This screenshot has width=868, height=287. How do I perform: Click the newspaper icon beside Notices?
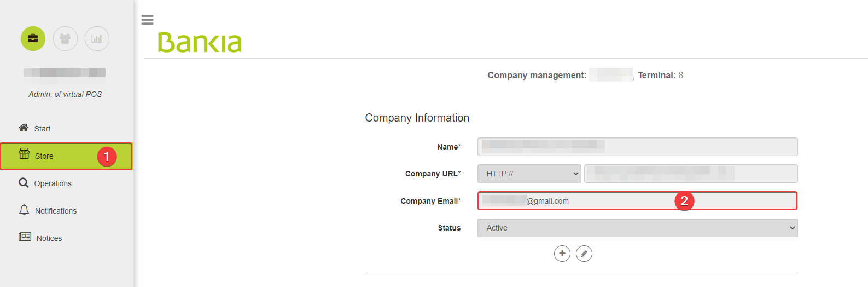click(x=25, y=237)
